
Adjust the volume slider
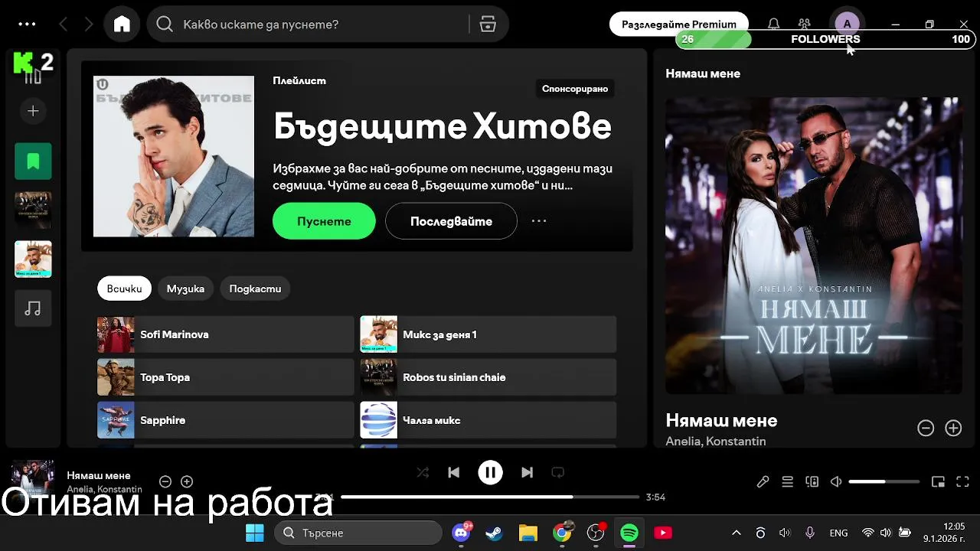884,481
